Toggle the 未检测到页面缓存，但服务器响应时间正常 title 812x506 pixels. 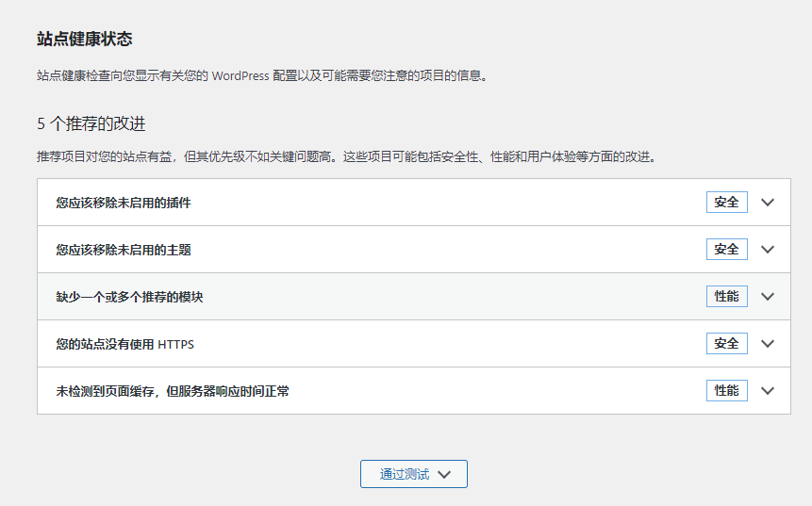pyautogui.click(x=172, y=391)
